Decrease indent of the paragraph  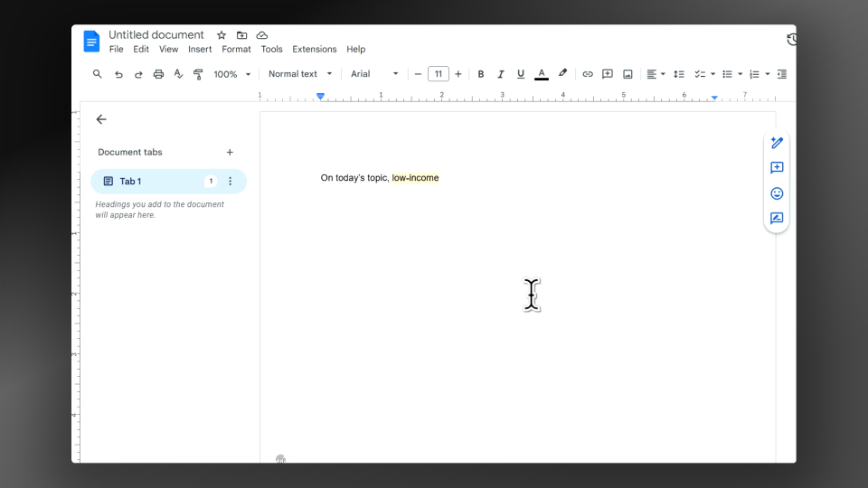(781, 74)
